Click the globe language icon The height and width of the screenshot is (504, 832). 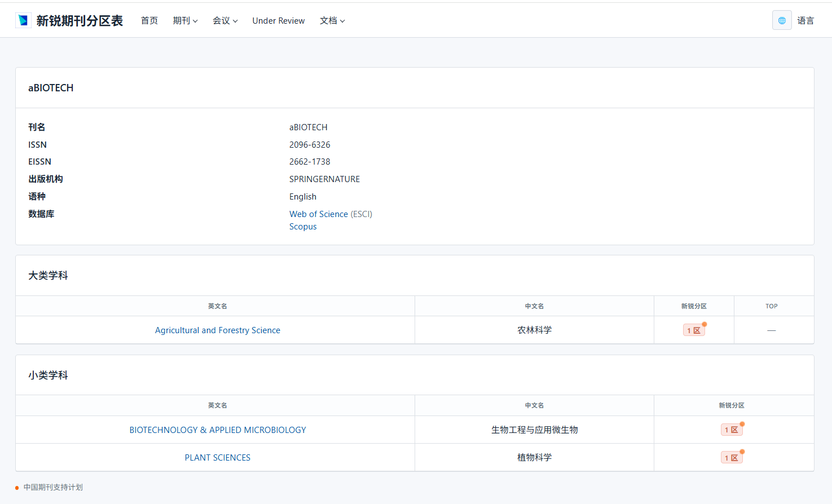tap(782, 20)
